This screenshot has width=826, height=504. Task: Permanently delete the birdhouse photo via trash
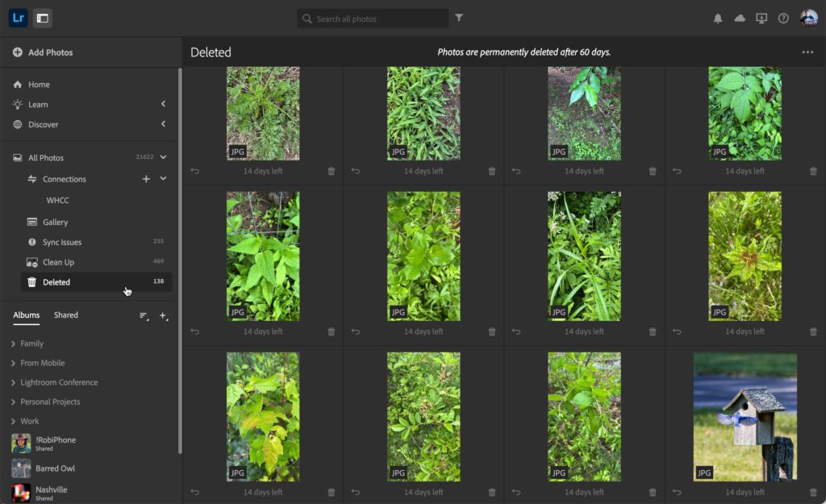click(x=813, y=492)
